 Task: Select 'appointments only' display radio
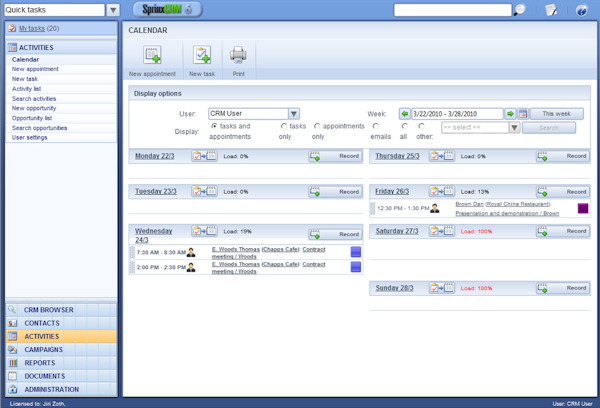pos(317,126)
